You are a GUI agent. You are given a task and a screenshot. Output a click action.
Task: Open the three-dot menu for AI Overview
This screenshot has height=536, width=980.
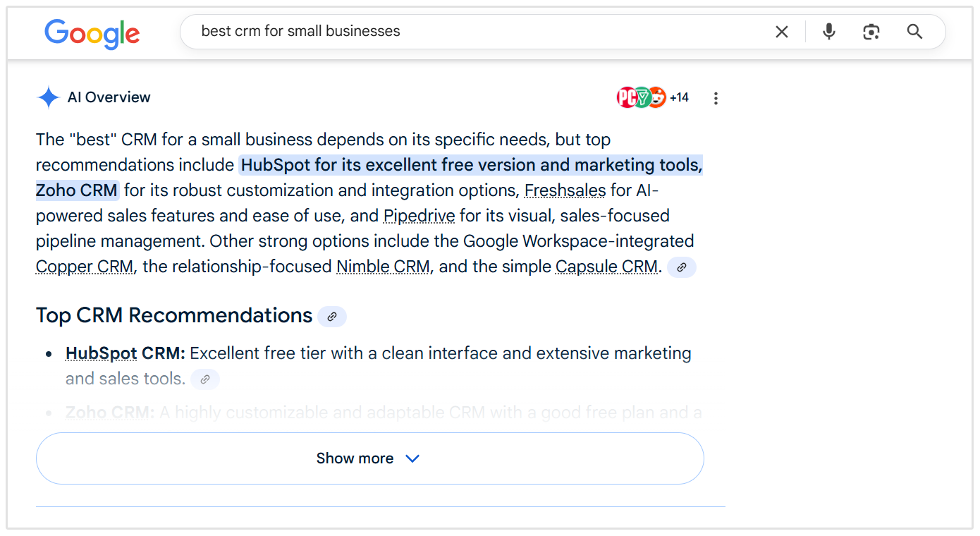pyautogui.click(x=716, y=98)
